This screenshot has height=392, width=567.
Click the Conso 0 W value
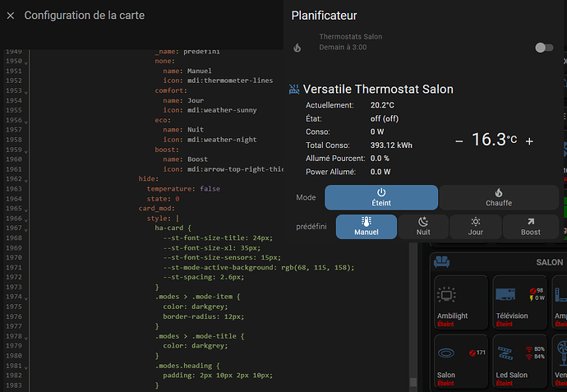point(377,132)
